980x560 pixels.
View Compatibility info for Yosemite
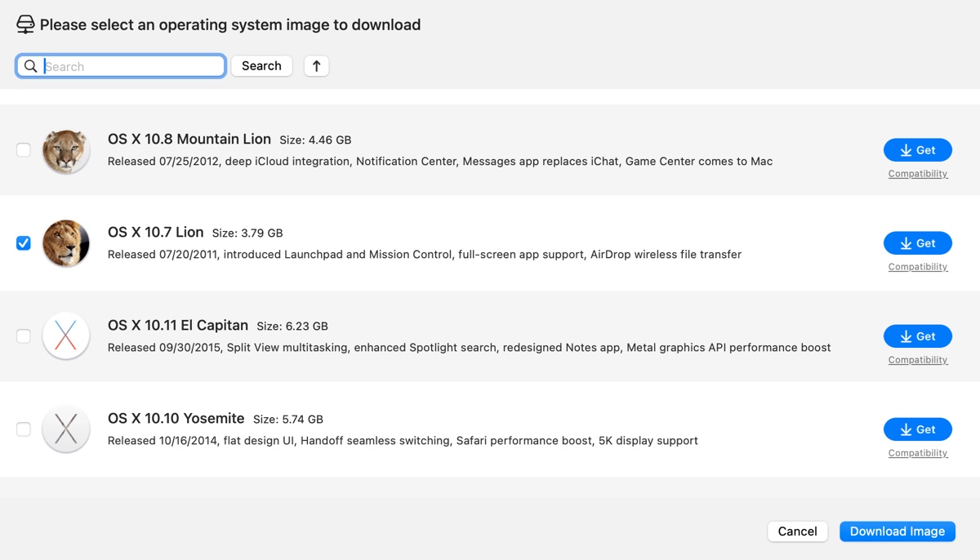(917, 453)
